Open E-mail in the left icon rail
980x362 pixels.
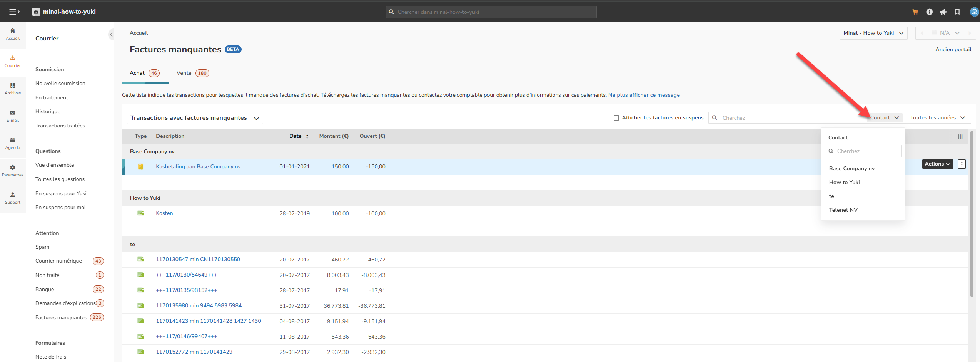click(13, 116)
